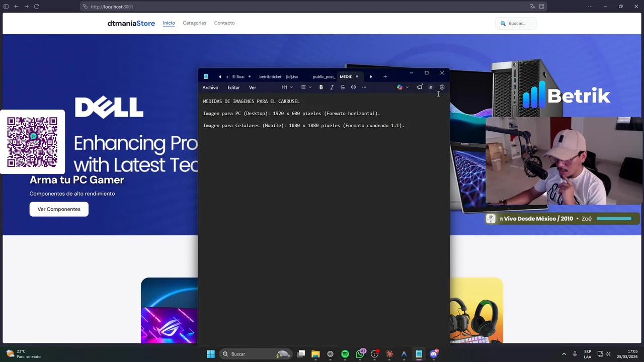Click the heading MEDIDAS DE IMAGENES PARA EL CARRUSEL
The width and height of the screenshot is (644, 362).
pos(252,102)
